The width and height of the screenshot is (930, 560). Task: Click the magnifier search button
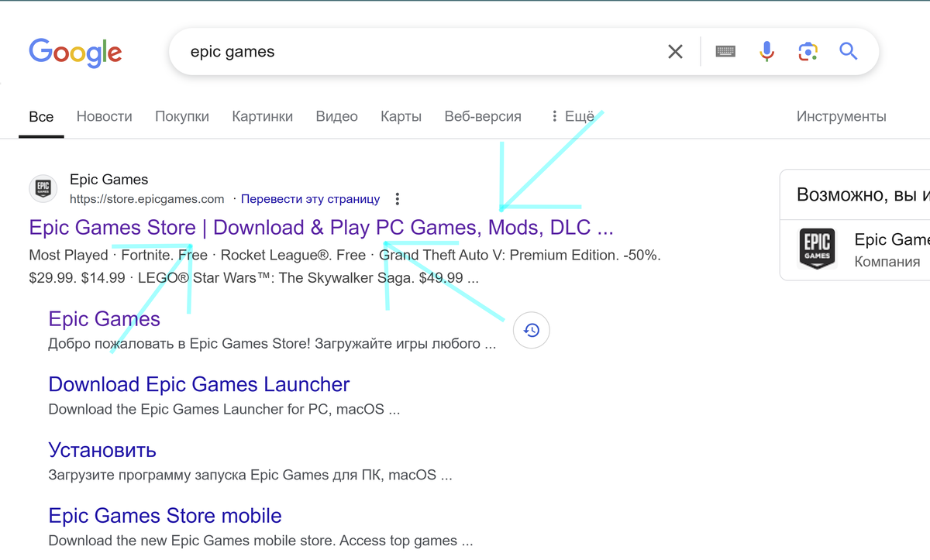(x=849, y=52)
